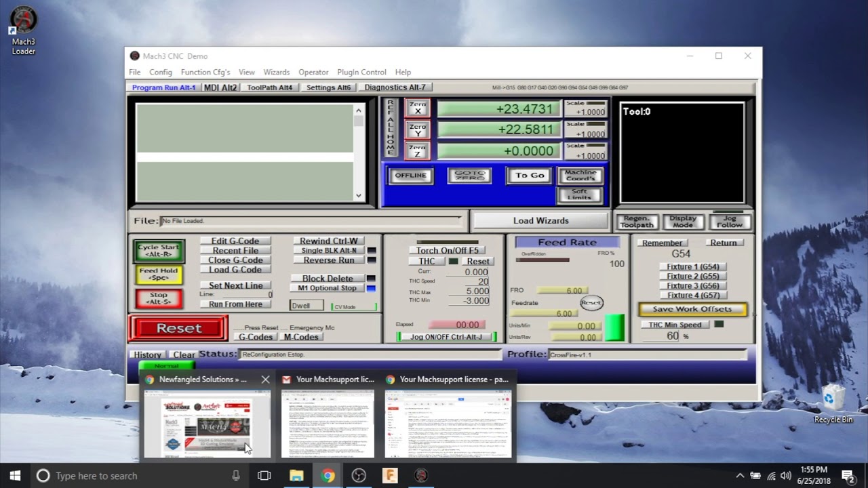Toggle Reverse Run
868x488 pixels.
[x=328, y=260]
